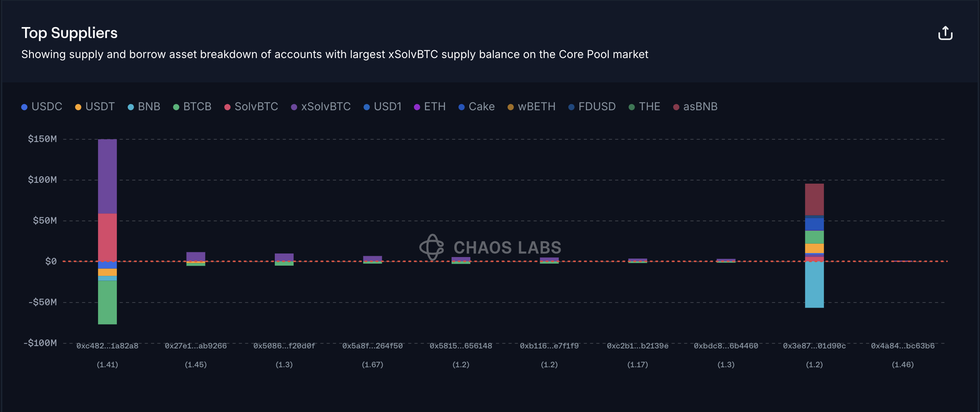The height and width of the screenshot is (412, 980).
Task: Click account label 0xc2b1...b2139e
Action: pos(638,346)
